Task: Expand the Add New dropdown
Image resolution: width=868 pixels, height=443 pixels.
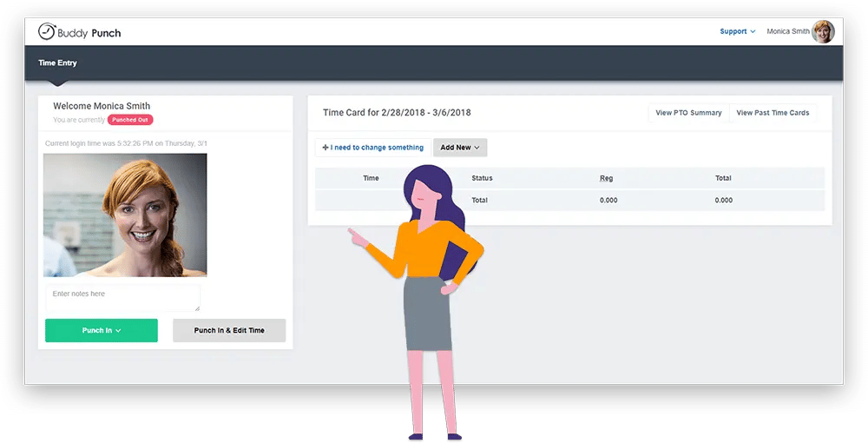Action: pyautogui.click(x=460, y=148)
